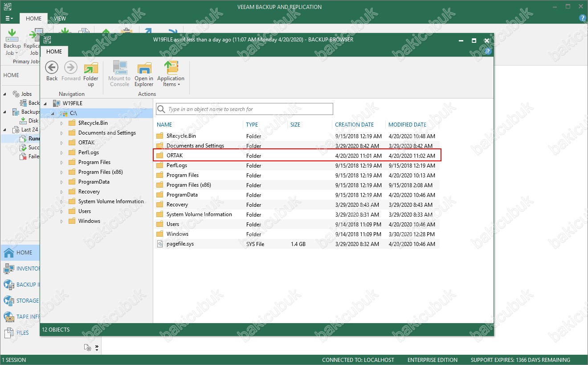This screenshot has width=588, height=365.
Task: Click the navigation pane configure icon
Action: coord(88,347)
